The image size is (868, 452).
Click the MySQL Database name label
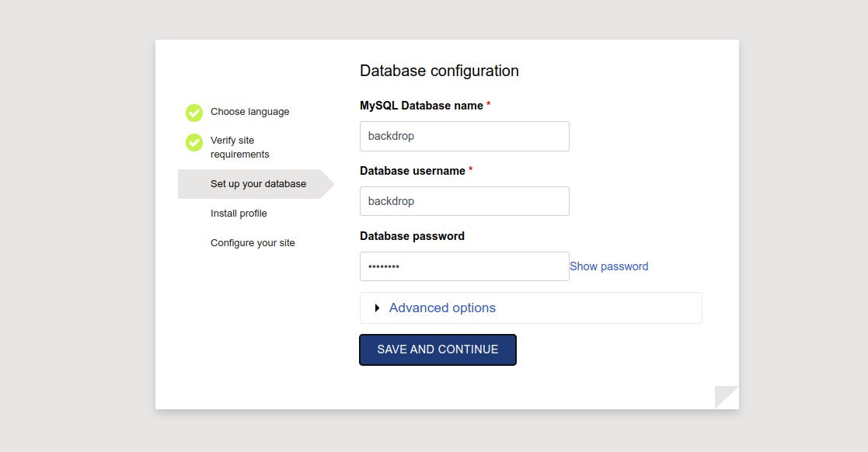pos(421,106)
